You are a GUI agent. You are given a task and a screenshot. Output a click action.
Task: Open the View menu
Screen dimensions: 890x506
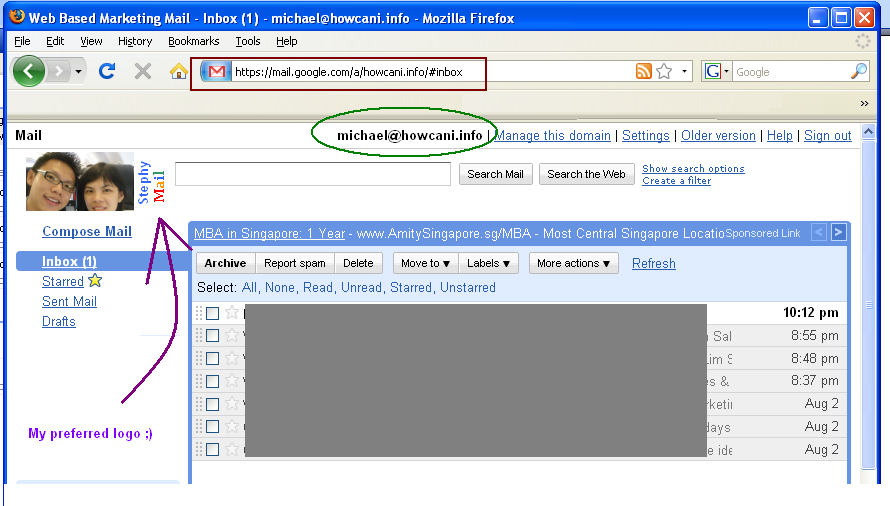coord(91,41)
